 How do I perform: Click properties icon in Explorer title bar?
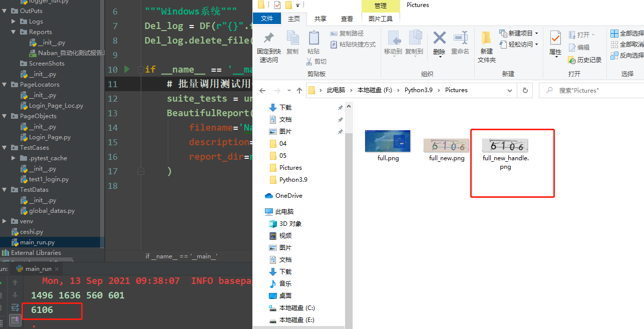pos(277,5)
